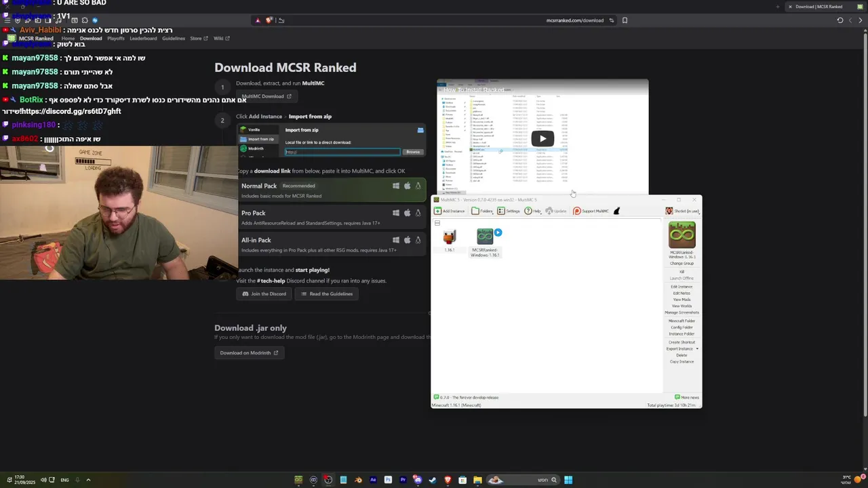Open the account dropdown in MultiMC

(682, 211)
